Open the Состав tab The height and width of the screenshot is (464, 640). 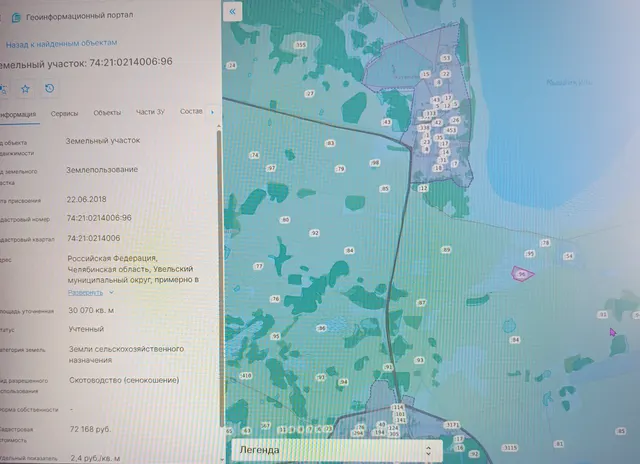[x=191, y=111]
